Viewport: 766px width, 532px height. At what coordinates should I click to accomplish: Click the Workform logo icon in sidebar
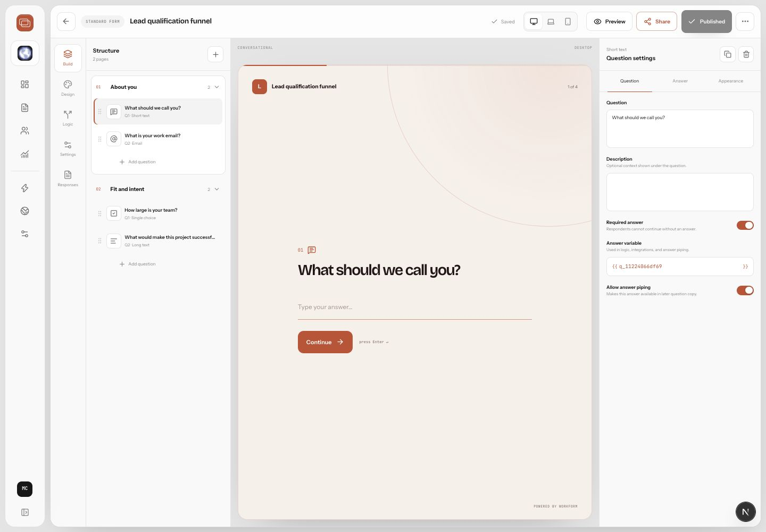(25, 23)
